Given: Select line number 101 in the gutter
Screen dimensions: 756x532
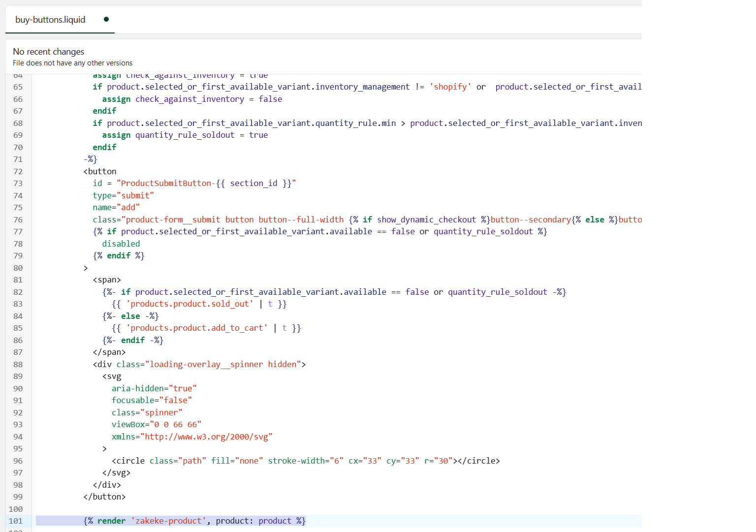Looking at the screenshot, I should point(16,521).
